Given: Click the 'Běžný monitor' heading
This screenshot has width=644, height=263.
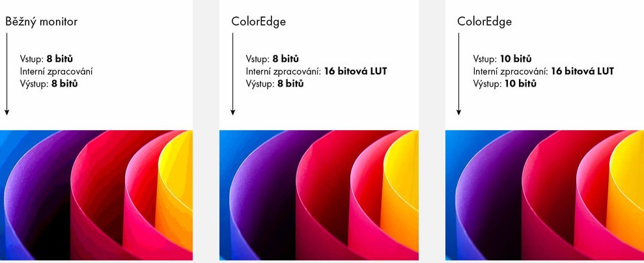Looking at the screenshot, I should (41, 21).
